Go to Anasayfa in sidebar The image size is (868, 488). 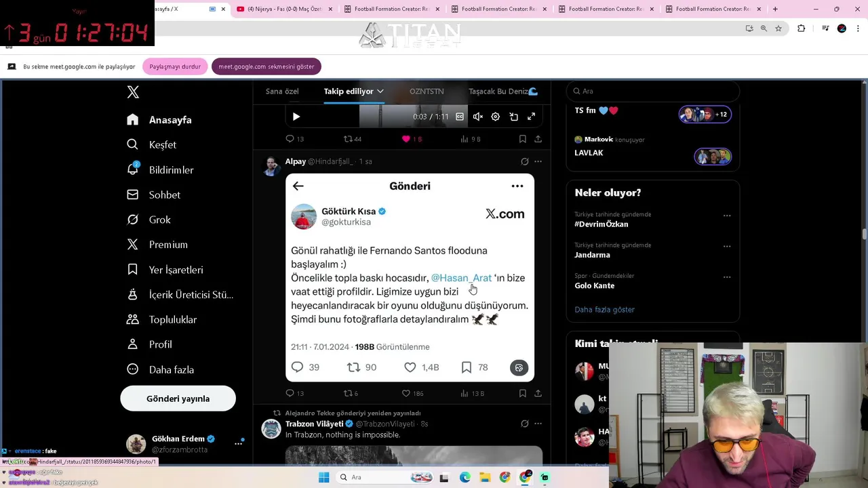pos(159,120)
